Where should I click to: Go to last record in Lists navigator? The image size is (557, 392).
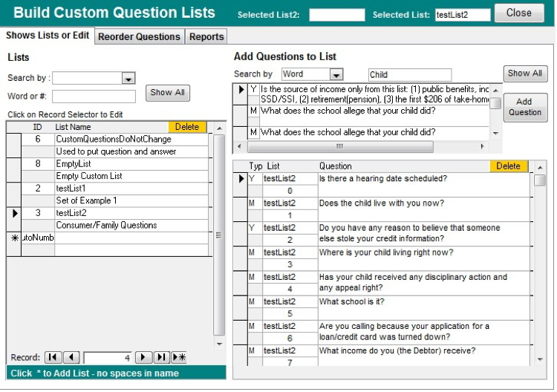tap(162, 357)
